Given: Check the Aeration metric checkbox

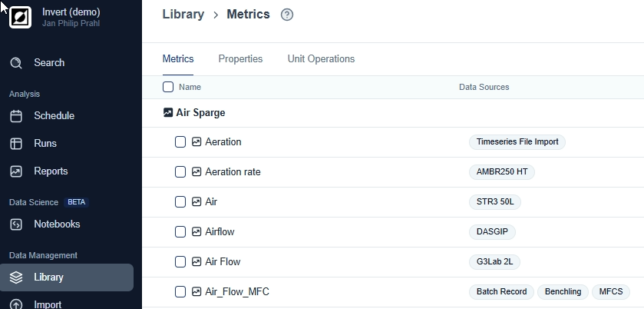Looking at the screenshot, I should tap(180, 142).
